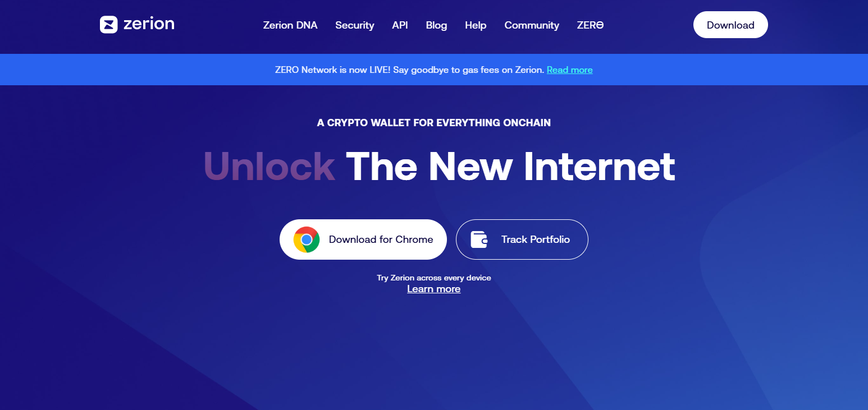The image size is (868, 410).
Task: Visit the Blog section
Action: (x=436, y=25)
